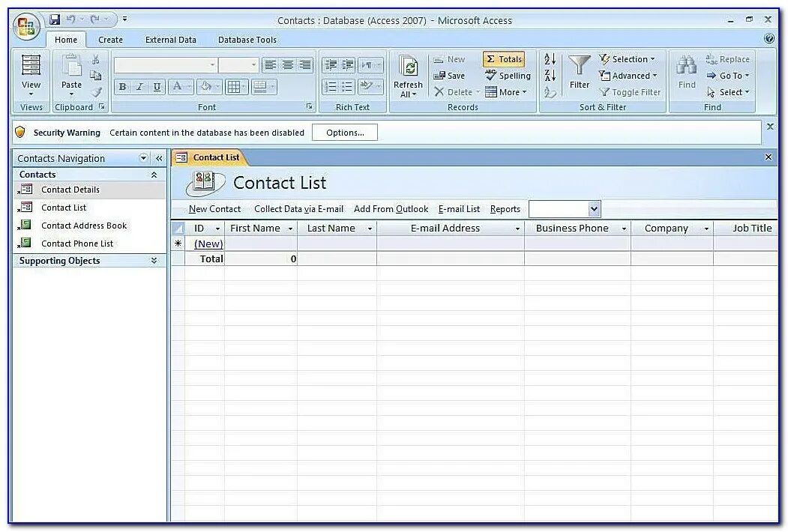
Task: Toggle Underline formatting
Action: pos(157,87)
